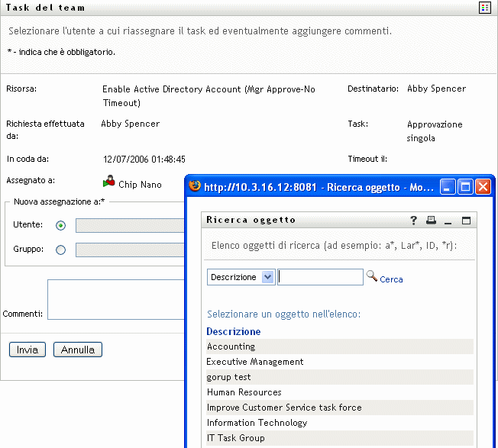Click the print icon in Ricerca oggetto
Image resolution: width=498 pixels, height=448 pixels.
(x=431, y=221)
